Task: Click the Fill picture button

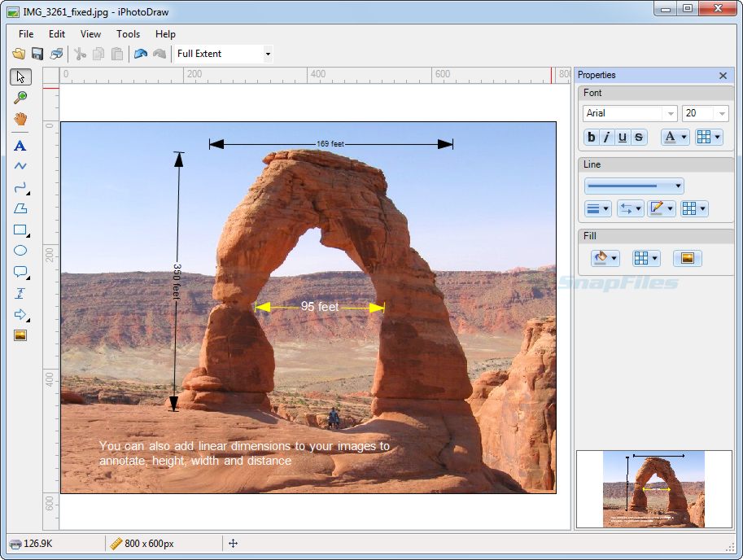Action: [687, 258]
